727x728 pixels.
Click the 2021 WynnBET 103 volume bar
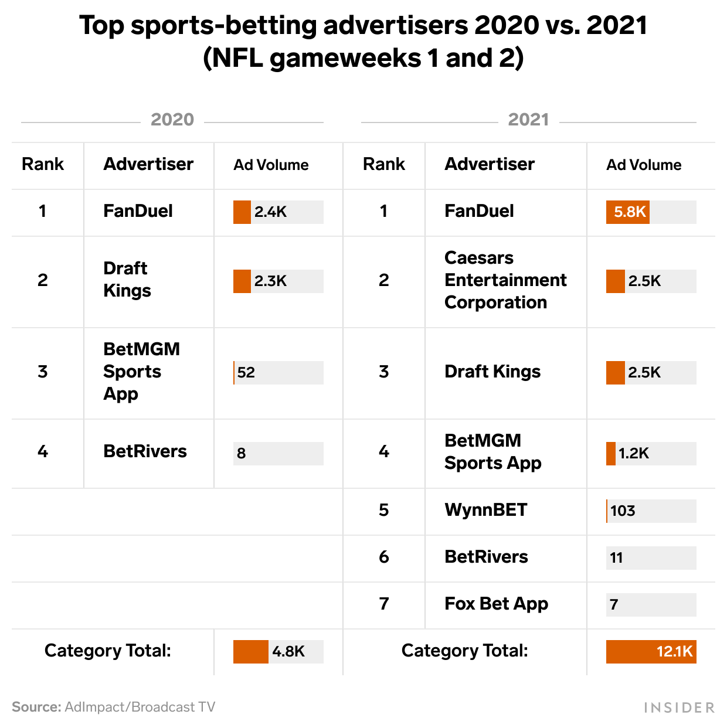click(651, 511)
